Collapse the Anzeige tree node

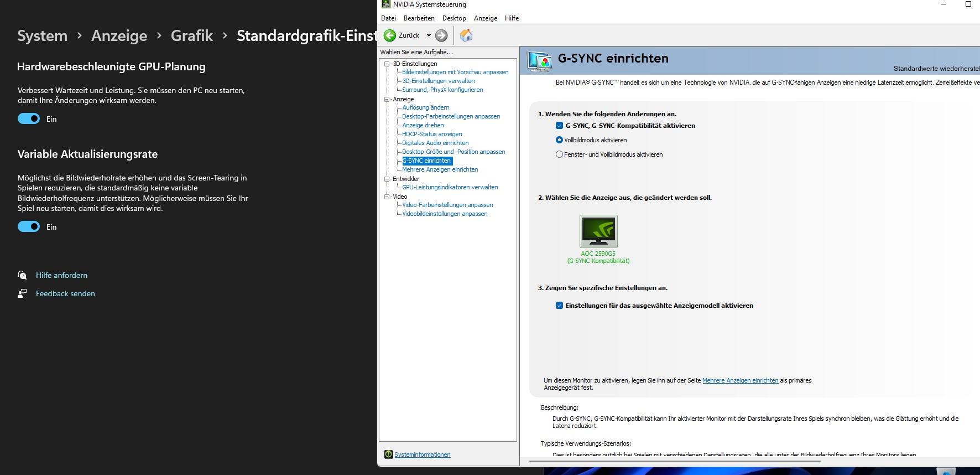(x=387, y=99)
